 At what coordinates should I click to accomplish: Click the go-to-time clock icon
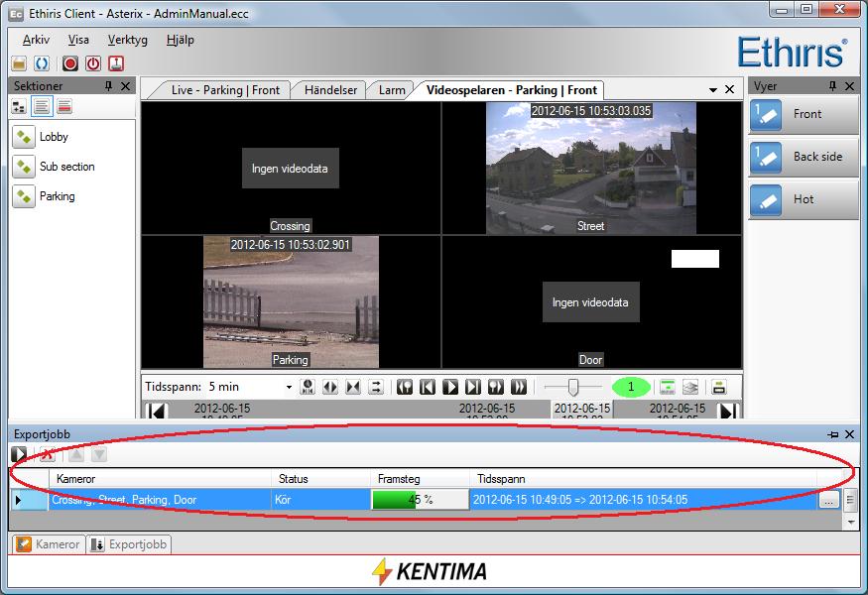coord(308,387)
